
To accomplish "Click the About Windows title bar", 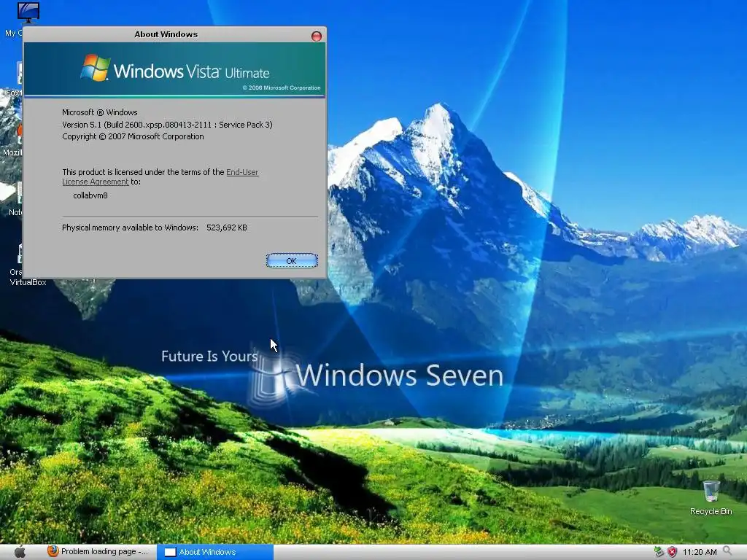I will (x=166, y=34).
